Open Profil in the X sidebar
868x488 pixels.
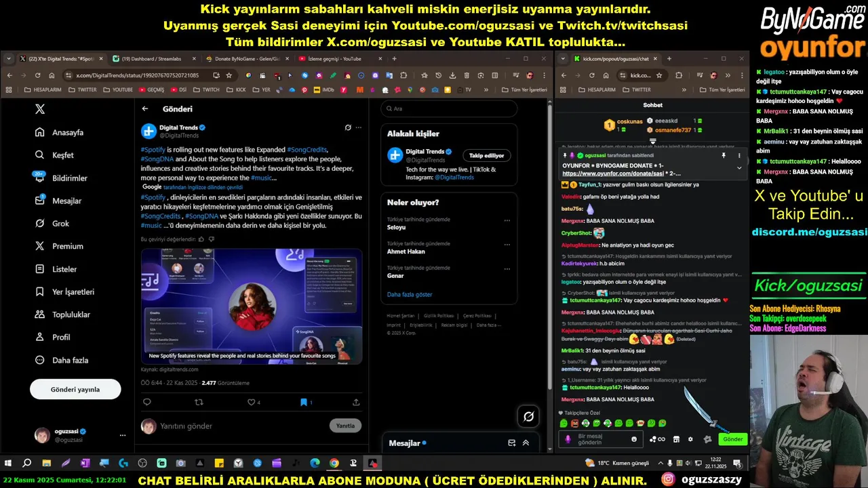click(x=53, y=337)
